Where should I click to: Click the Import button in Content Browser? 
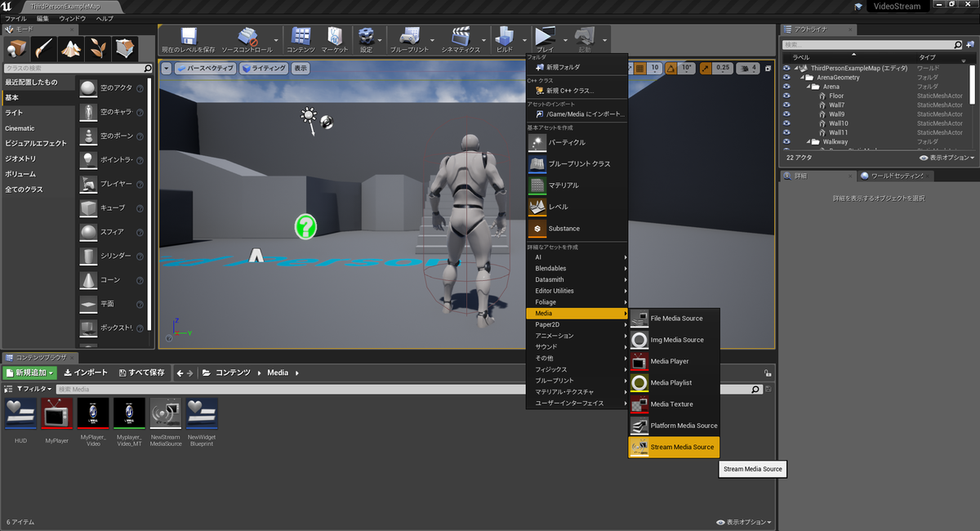[x=85, y=373]
